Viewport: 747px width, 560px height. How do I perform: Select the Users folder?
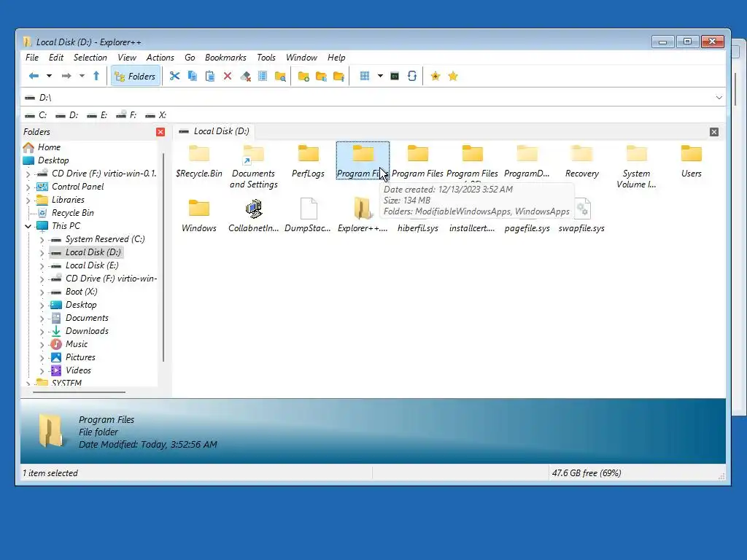point(692,161)
